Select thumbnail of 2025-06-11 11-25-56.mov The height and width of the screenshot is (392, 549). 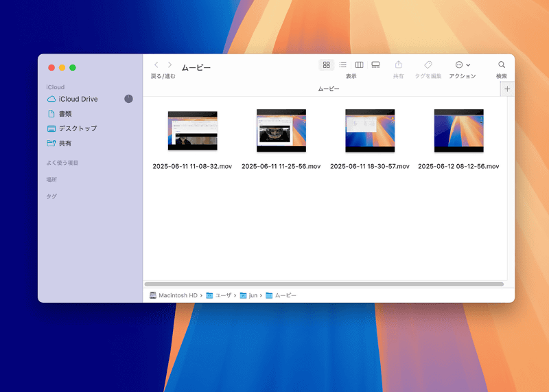281,130
